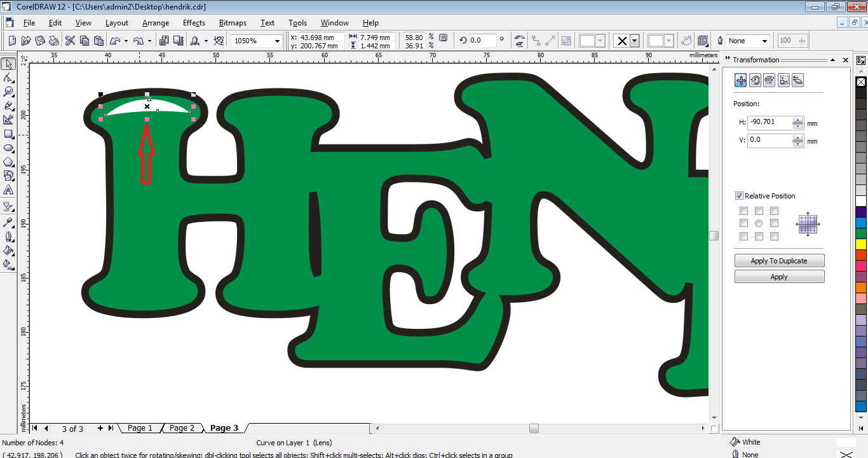Increase the H position stepper

tap(798, 120)
